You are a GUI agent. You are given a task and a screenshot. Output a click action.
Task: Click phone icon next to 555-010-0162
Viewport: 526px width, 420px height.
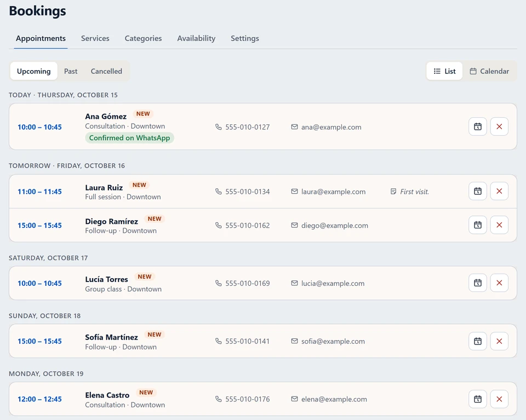pyautogui.click(x=219, y=225)
